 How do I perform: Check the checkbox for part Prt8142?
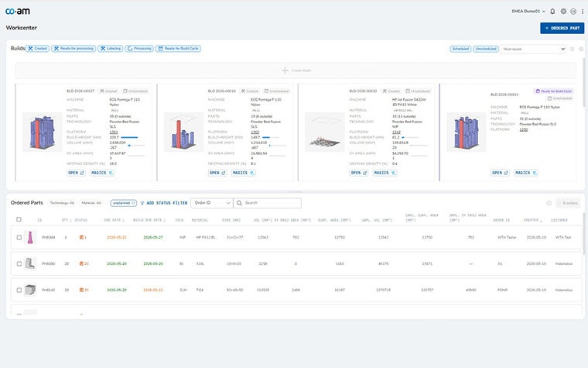click(19, 290)
